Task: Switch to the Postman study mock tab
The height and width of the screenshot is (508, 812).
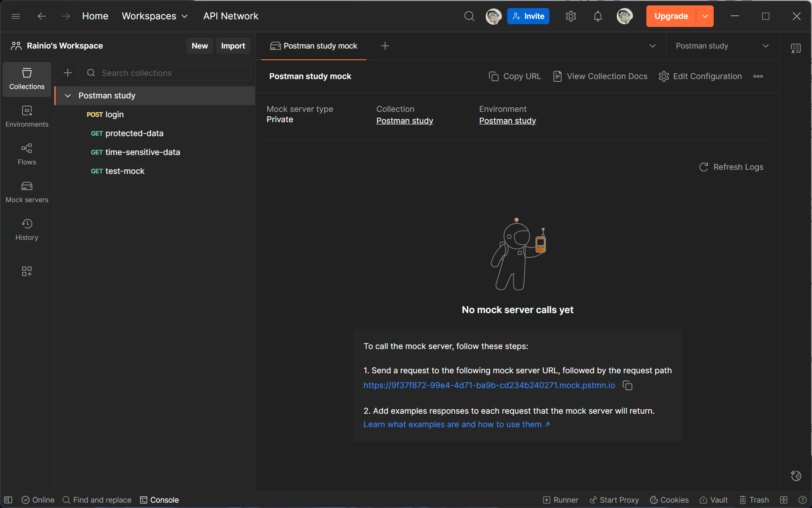Action: (314, 46)
